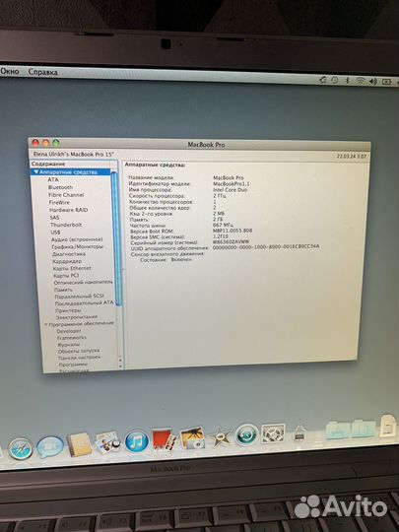
Task: Click the sidebar scroll down arrow
Action: tap(120, 366)
